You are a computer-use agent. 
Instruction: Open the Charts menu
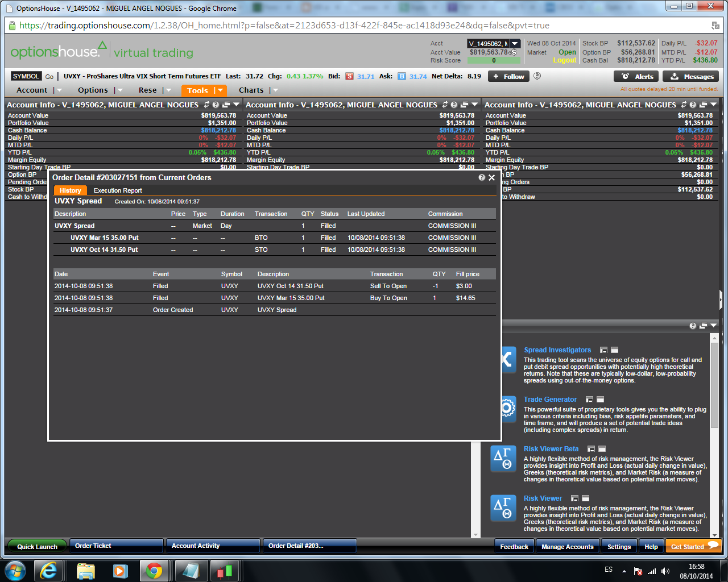point(251,90)
